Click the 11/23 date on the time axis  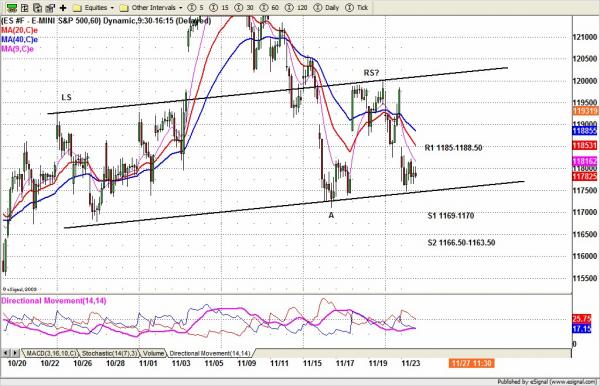coord(411,363)
